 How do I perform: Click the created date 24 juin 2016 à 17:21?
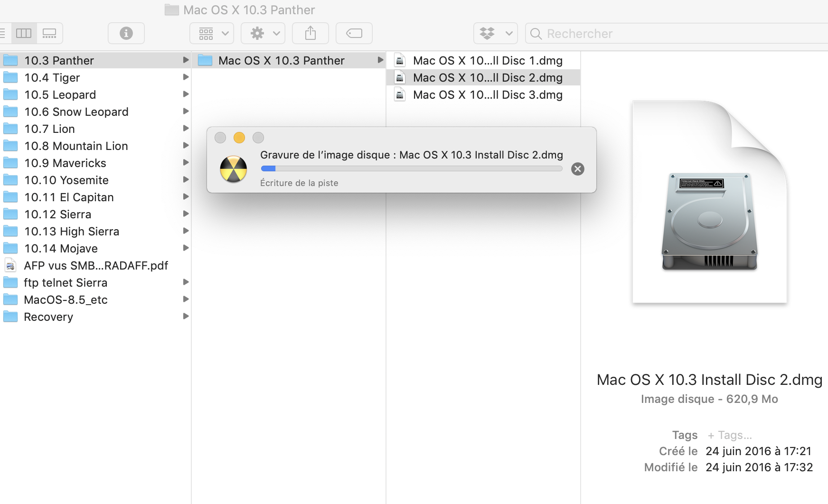click(759, 451)
